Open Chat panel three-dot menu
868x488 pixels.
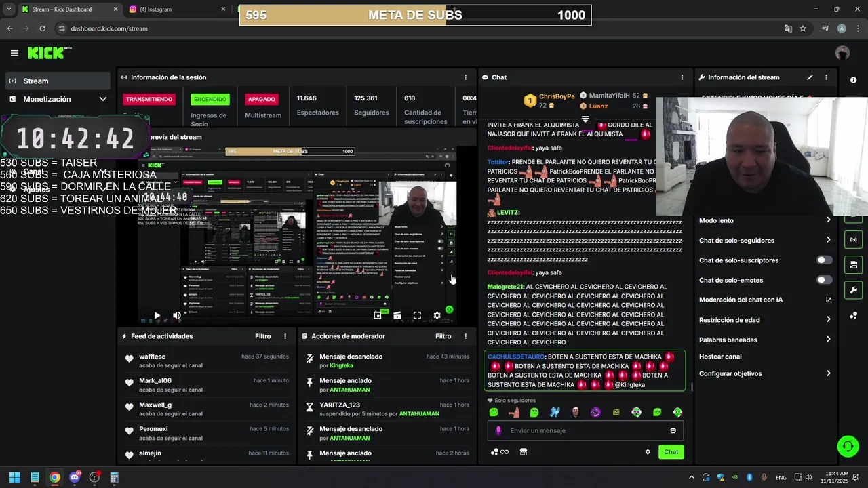682,77
